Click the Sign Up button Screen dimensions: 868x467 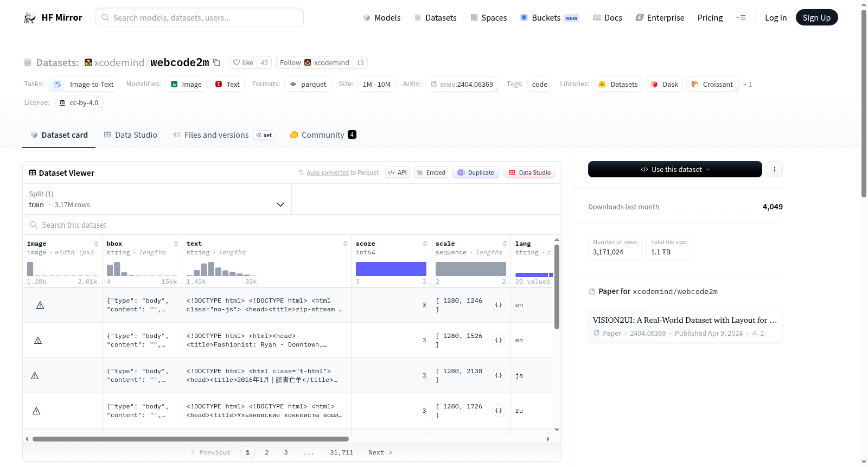[816, 17]
